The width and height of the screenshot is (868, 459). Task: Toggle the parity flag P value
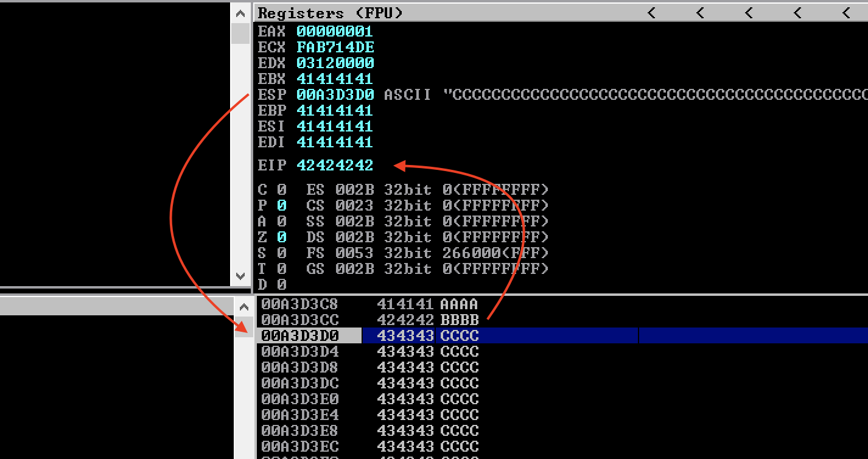(x=281, y=206)
